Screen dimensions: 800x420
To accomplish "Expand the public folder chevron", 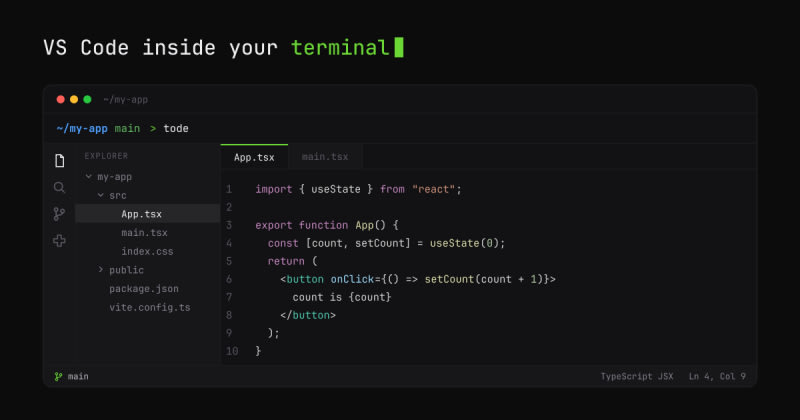I will (101, 269).
